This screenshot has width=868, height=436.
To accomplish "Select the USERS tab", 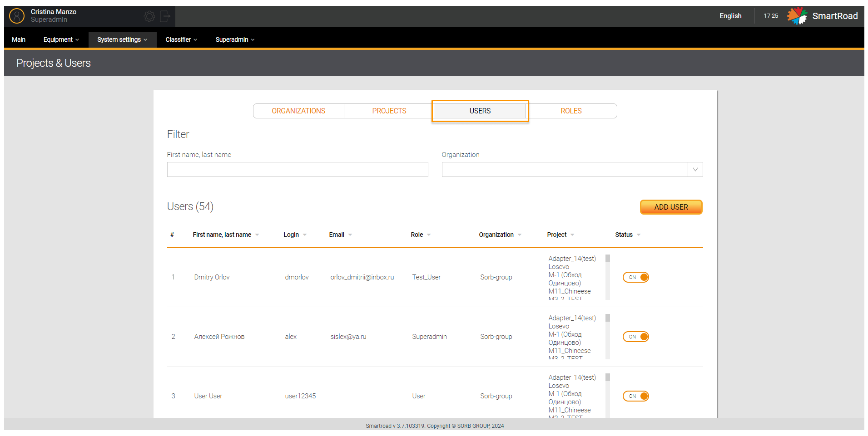I will 480,111.
